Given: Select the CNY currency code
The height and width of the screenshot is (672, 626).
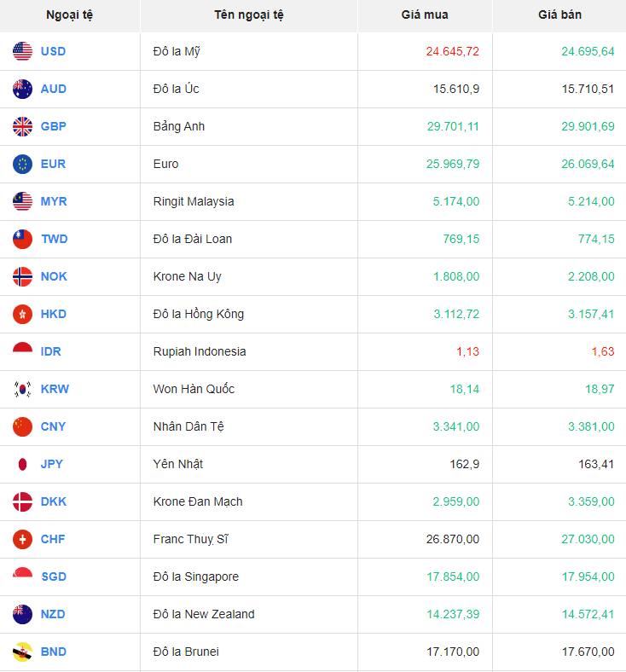Looking at the screenshot, I should pos(53,426).
